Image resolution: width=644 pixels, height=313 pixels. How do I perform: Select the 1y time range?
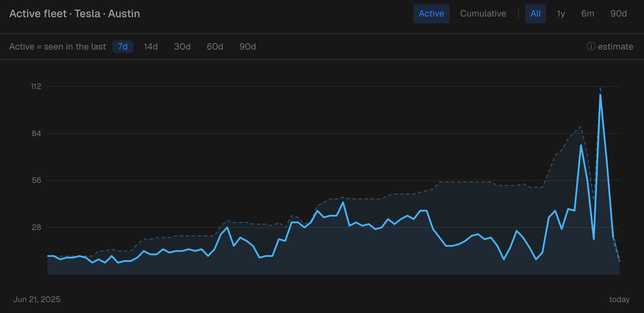561,14
